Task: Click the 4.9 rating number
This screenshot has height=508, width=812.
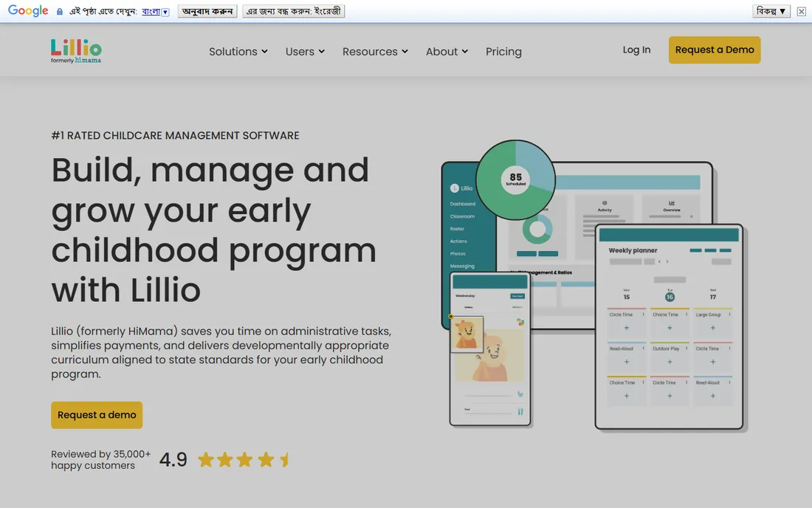Action: click(x=173, y=459)
